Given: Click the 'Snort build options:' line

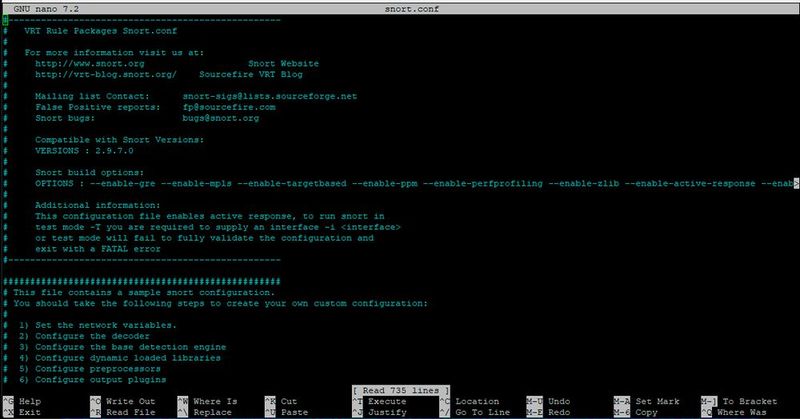Looking at the screenshot, I should point(90,172).
